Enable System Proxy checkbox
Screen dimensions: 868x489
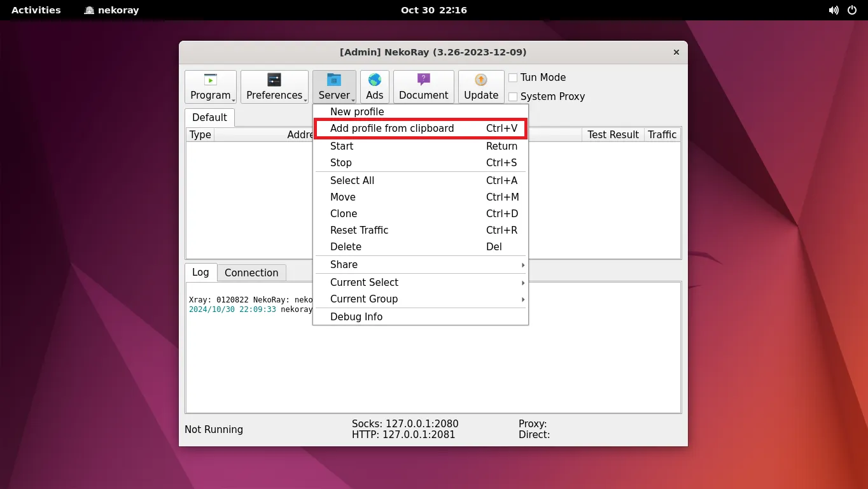pos(513,97)
